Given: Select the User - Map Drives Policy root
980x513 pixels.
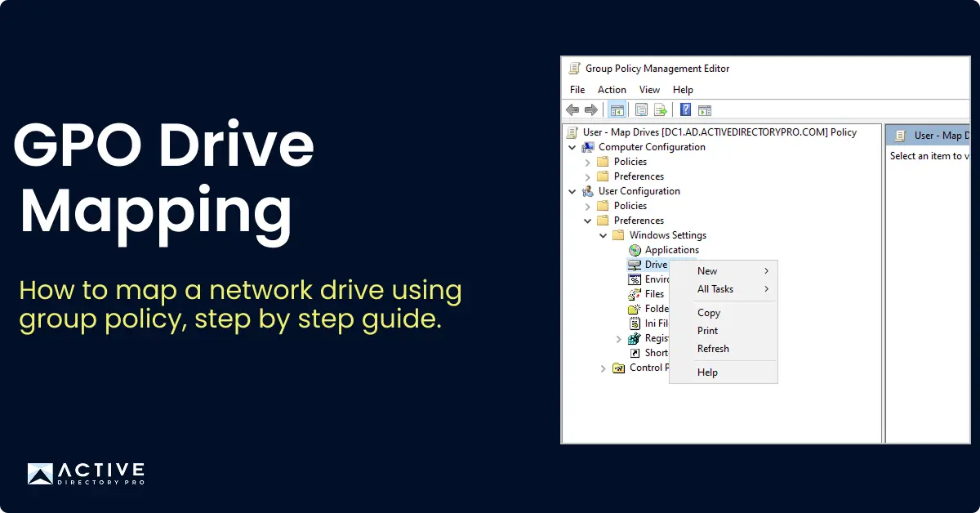Looking at the screenshot, I should click(719, 132).
